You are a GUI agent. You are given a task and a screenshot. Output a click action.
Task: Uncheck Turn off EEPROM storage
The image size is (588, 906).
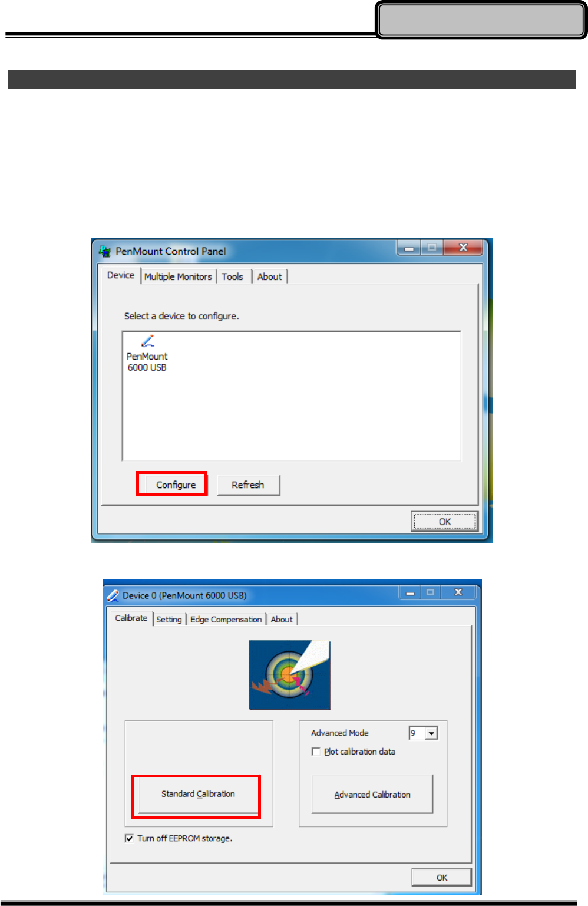[129, 838]
